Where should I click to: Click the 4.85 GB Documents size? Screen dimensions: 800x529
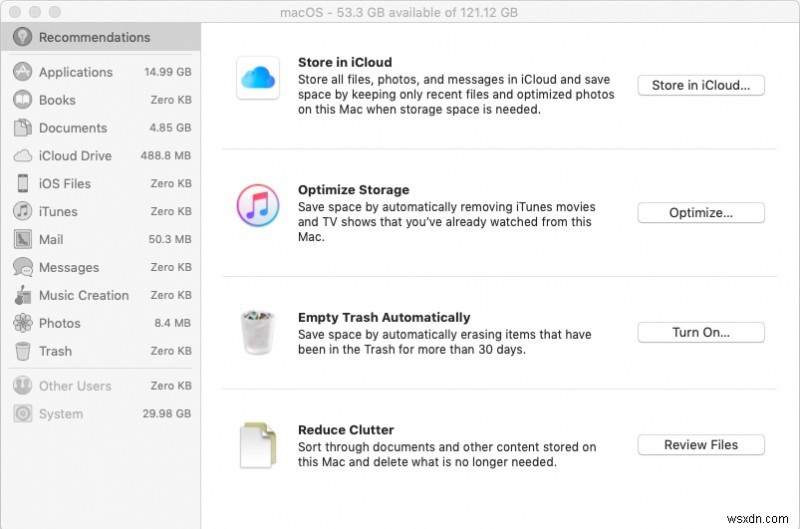(x=170, y=128)
